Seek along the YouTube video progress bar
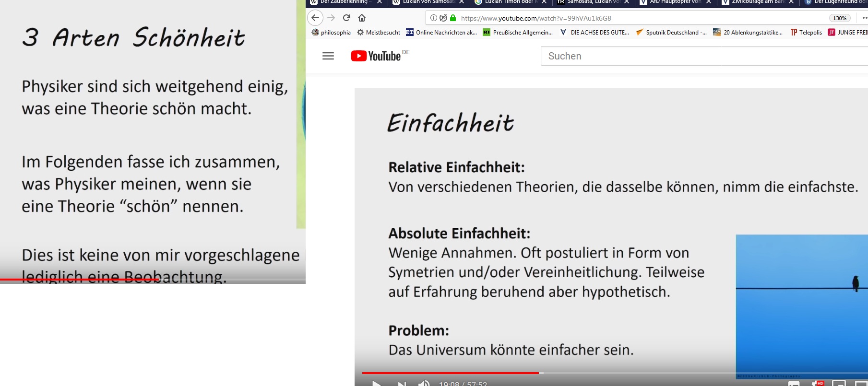 [x=615, y=373]
